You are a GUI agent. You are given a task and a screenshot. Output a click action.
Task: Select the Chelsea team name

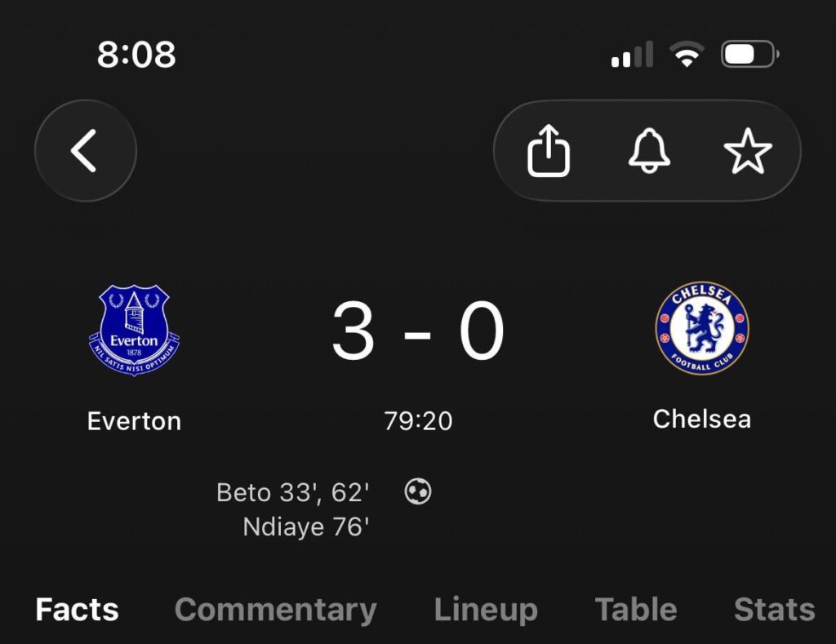pos(702,420)
